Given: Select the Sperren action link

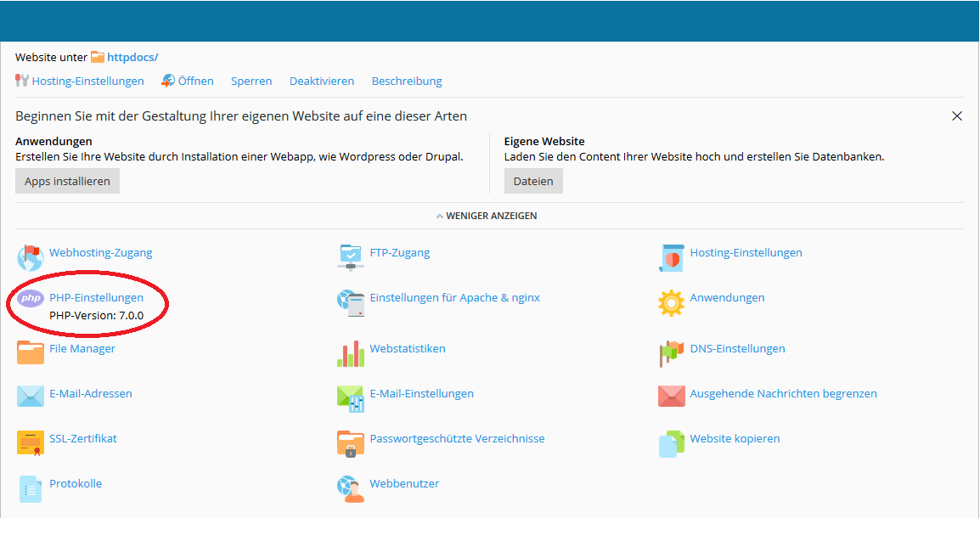Looking at the screenshot, I should pyautogui.click(x=251, y=82).
